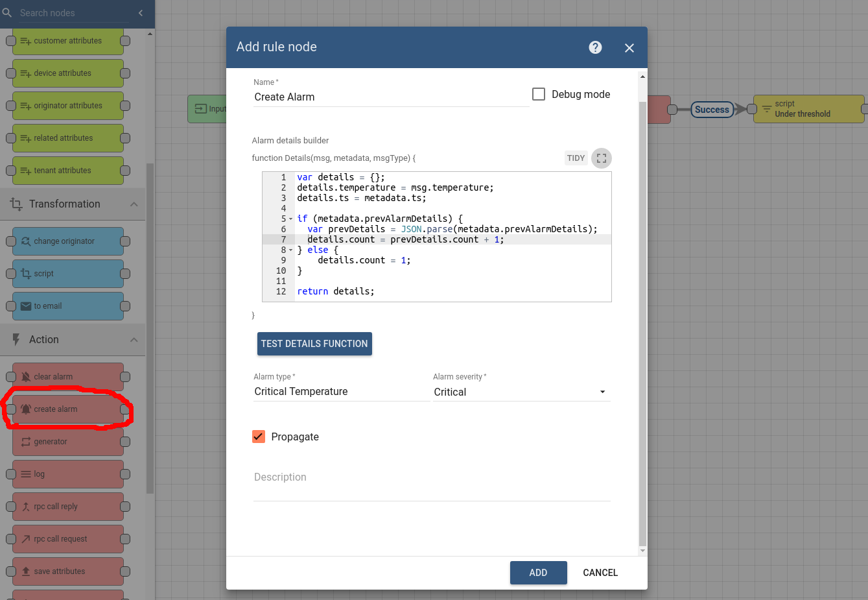Collapse the Transformation section
The image size is (868, 600).
click(x=134, y=204)
